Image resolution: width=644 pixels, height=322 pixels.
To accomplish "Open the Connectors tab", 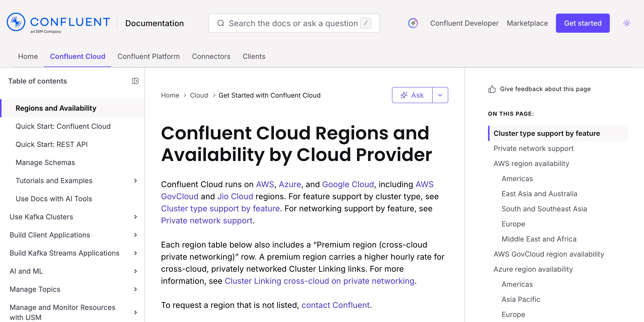I will pos(211,56).
